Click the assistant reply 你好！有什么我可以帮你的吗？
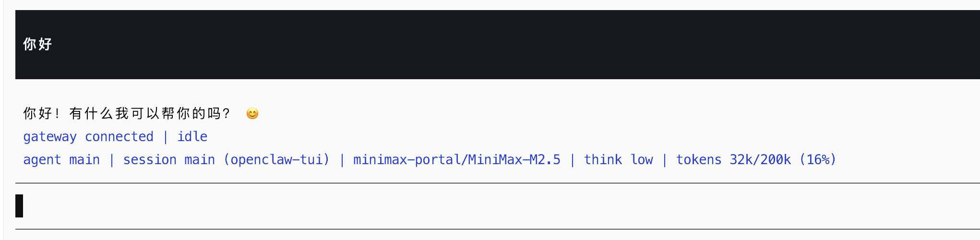Image resolution: width=980 pixels, height=240 pixels. (x=127, y=114)
